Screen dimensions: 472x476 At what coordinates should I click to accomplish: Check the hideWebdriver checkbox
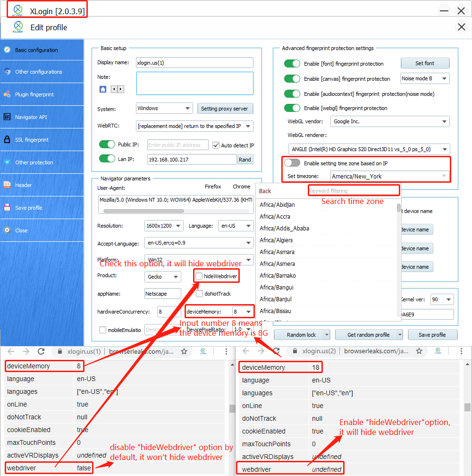[x=199, y=276]
